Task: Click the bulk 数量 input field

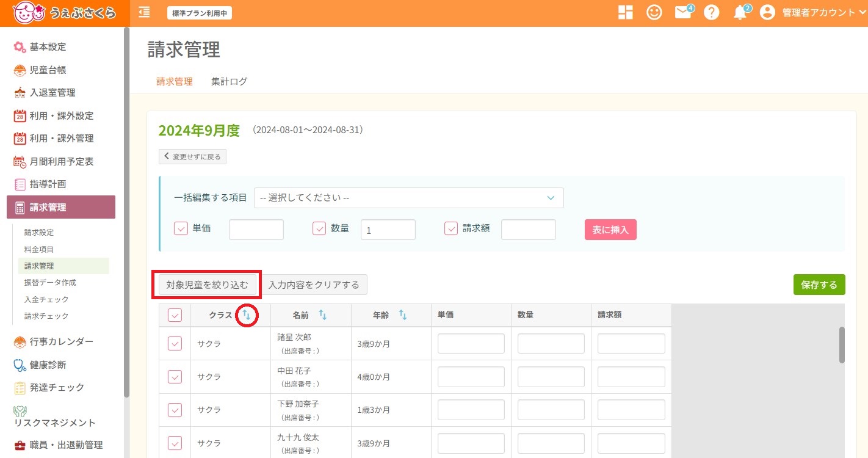Action: [388, 230]
